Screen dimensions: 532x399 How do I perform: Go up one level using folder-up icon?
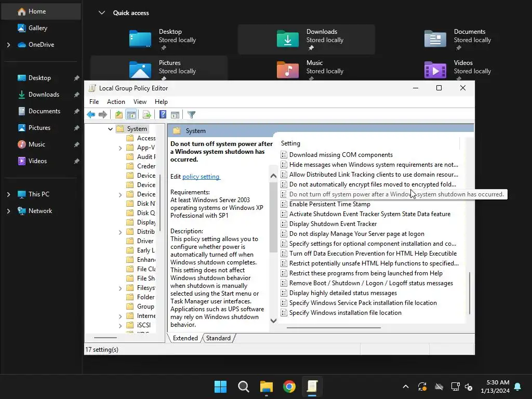pos(118,115)
